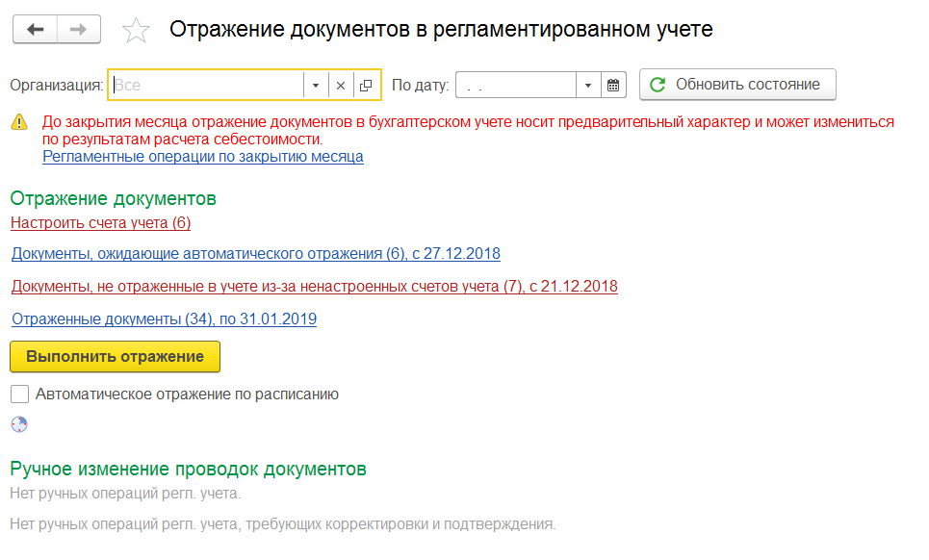Open the calendar picker for По дату

[x=613, y=86]
